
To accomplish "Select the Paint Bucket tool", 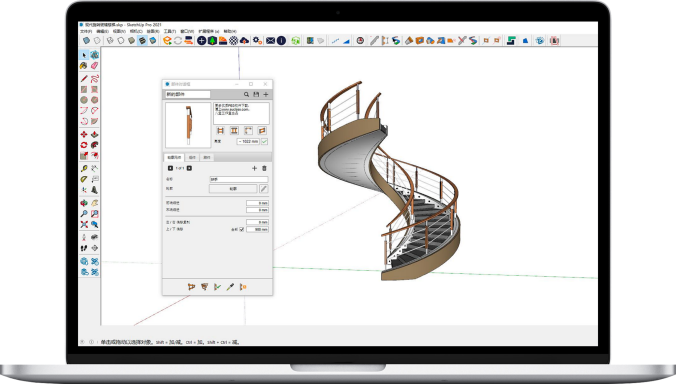I will tap(84, 66).
